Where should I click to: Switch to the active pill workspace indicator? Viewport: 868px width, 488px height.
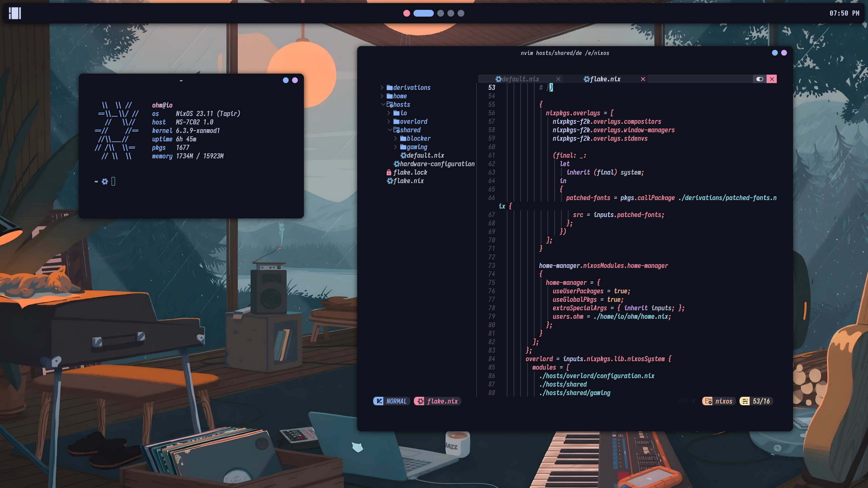(x=423, y=13)
